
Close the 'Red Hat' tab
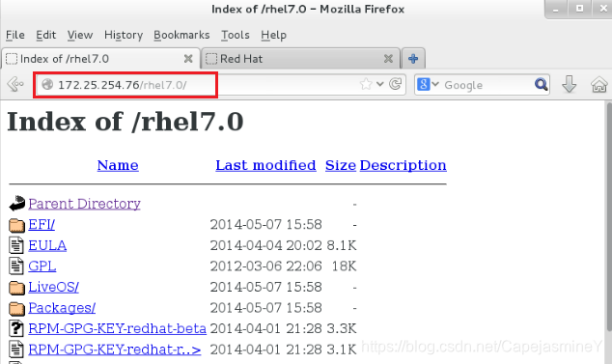tap(388, 59)
